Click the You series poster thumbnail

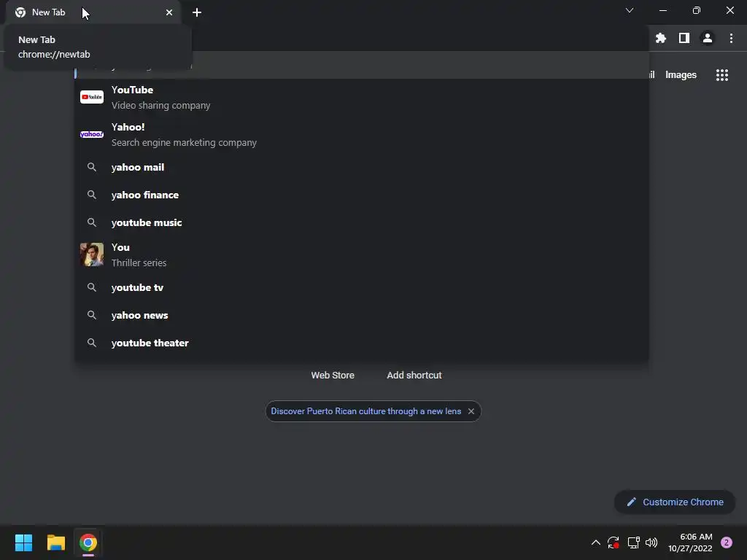click(x=91, y=254)
